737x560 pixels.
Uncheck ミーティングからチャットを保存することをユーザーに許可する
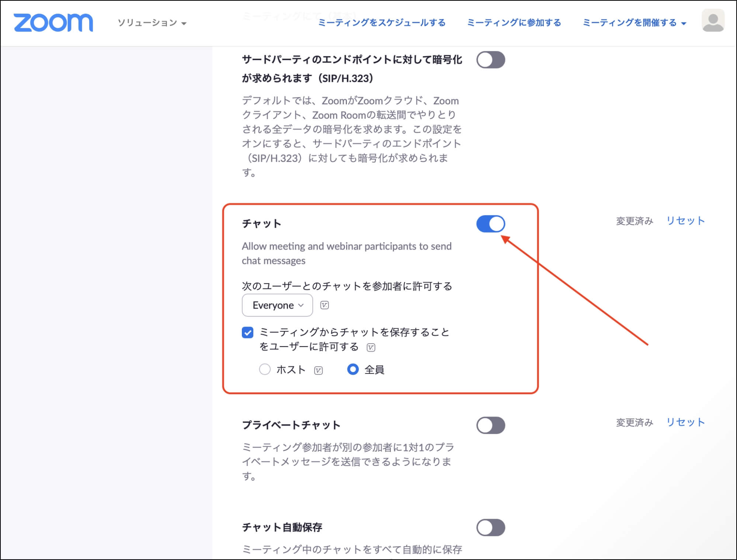coord(247,333)
